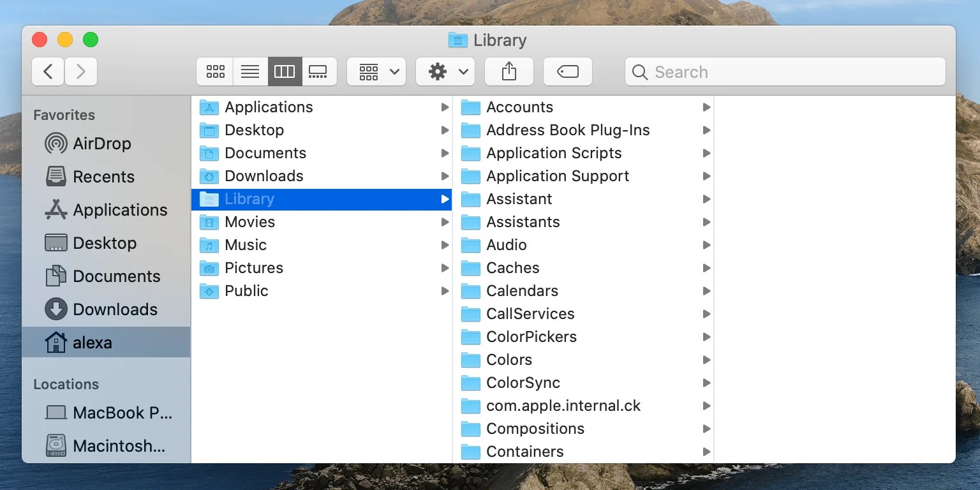This screenshot has width=980, height=490.
Task: Click the forward navigation arrow
Action: [81, 71]
